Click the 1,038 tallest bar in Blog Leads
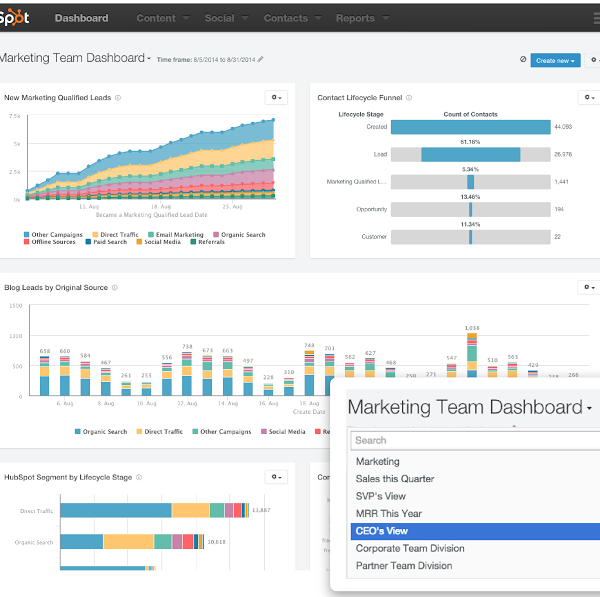Viewport: 600px width, 597px height. pyautogui.click(x=472, y=355)
